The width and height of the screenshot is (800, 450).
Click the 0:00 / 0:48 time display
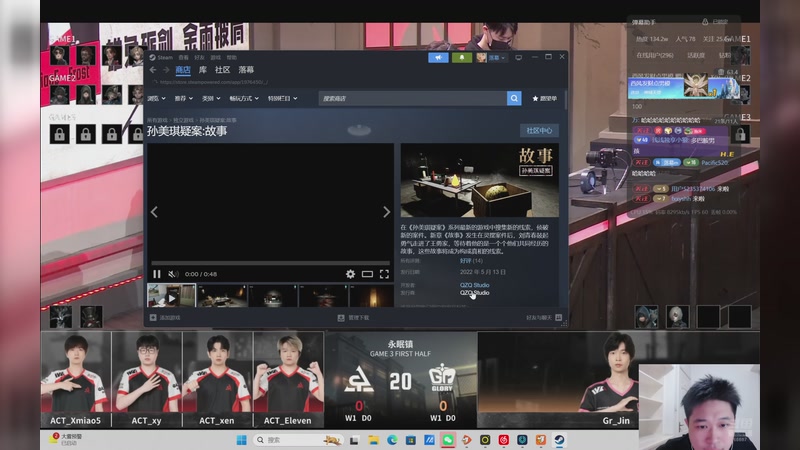(x=201, y=274)
